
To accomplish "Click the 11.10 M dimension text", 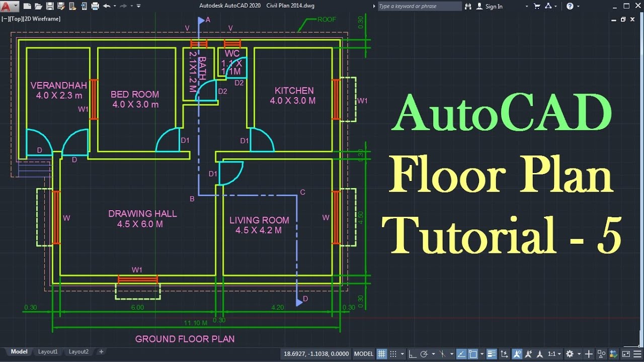I will coord(195,323).
